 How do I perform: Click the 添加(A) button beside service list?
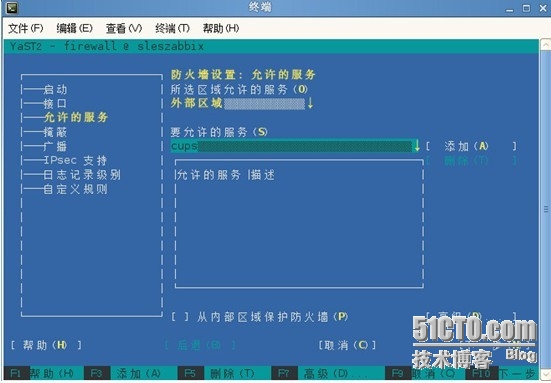(471, 146)
